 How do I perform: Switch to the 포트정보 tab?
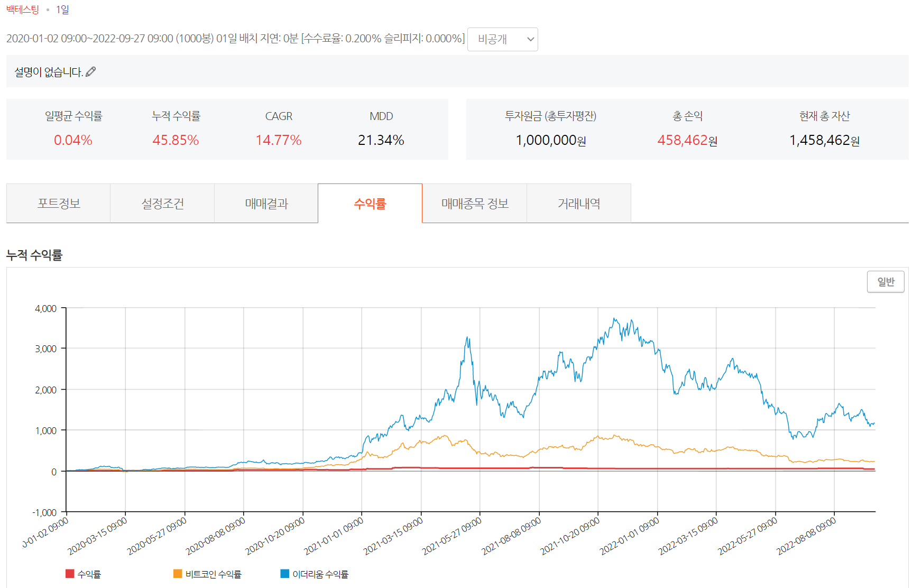click(x=58, y=204)
